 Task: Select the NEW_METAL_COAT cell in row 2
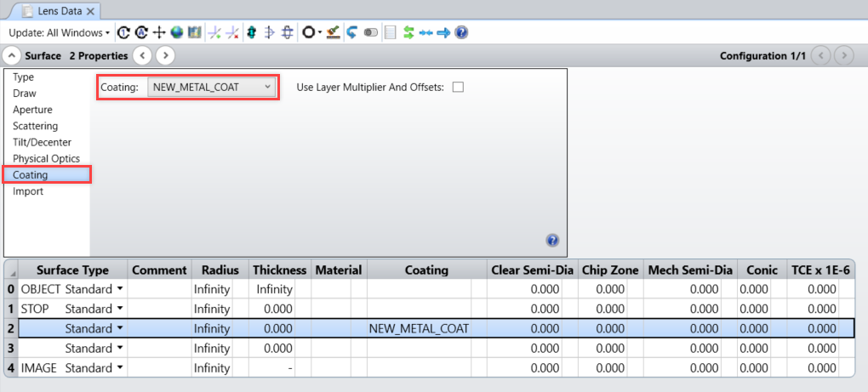pos(419,328)
